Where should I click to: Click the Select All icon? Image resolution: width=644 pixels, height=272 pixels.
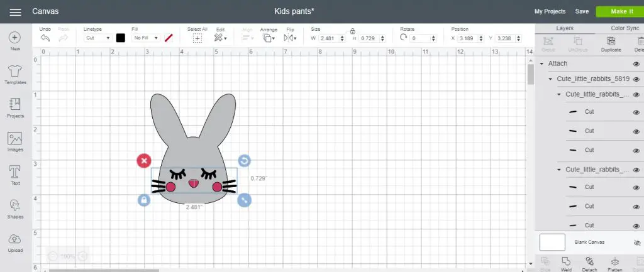pos(197,38)
